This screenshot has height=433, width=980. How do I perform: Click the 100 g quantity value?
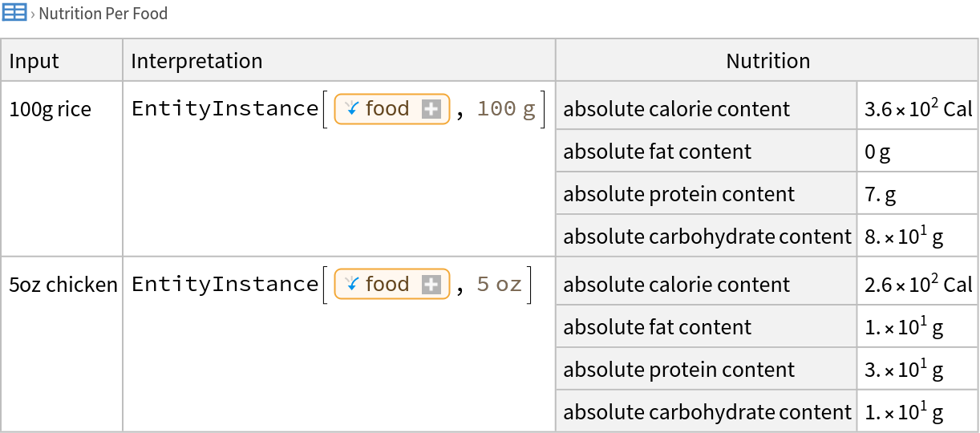pos(505,109)
